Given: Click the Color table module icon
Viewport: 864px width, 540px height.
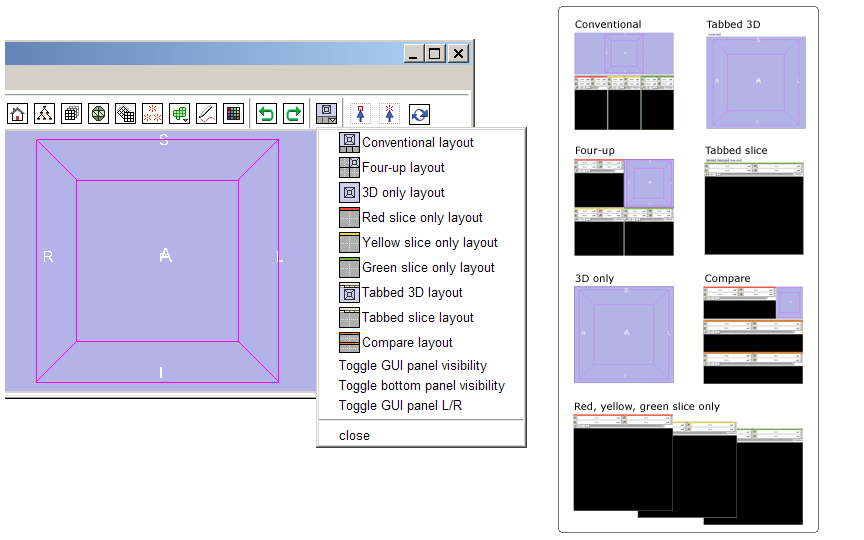Looking at the screenshot, I should (x=233, y=114).
